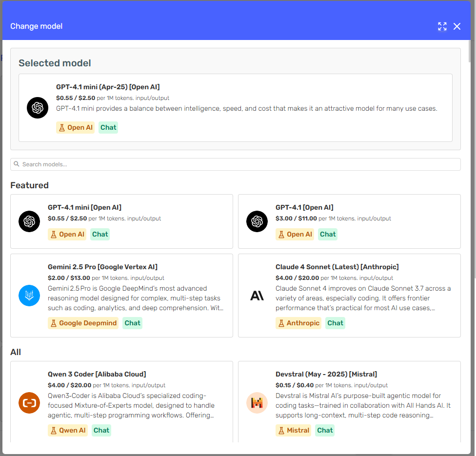Image resolution: width=476 pixels, height=456 pixels.
Task: Click the Claude Sonnet 4 description text
Action: coord(363,298)
